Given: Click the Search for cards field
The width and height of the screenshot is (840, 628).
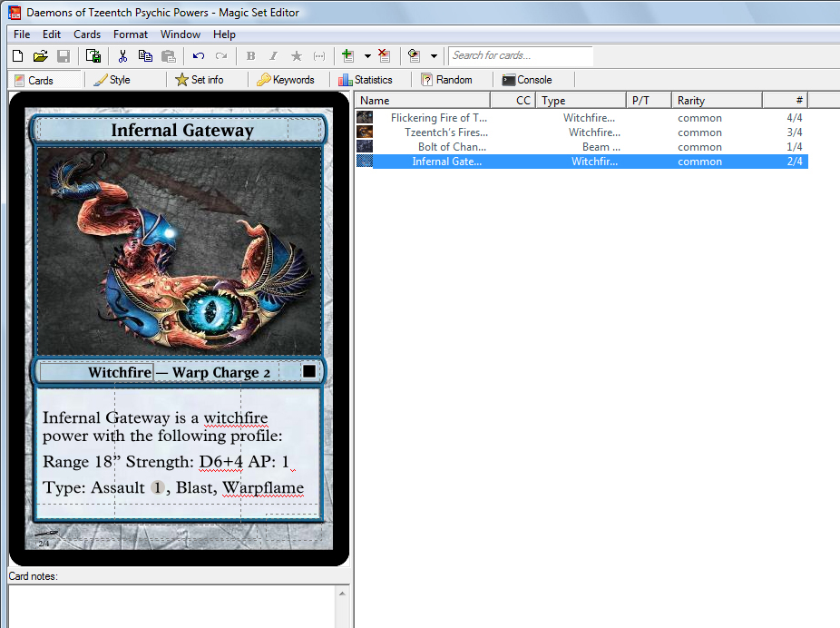Looking at the screenshot, I should point(520,55).
